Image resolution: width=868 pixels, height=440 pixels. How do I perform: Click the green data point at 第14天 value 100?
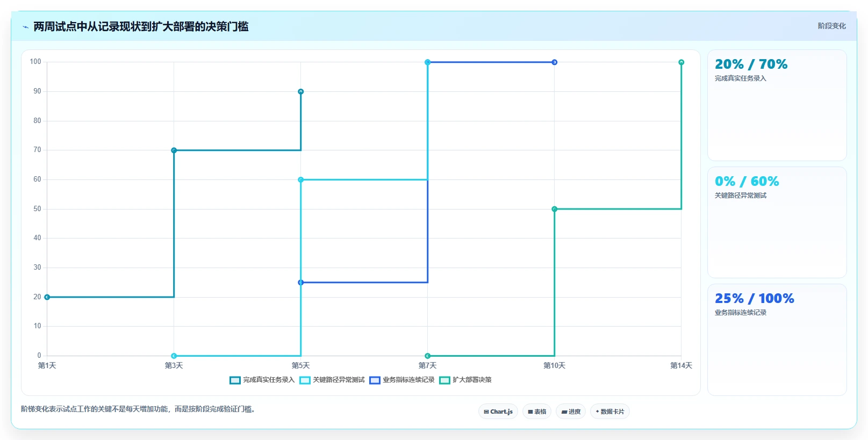point(682,62)
